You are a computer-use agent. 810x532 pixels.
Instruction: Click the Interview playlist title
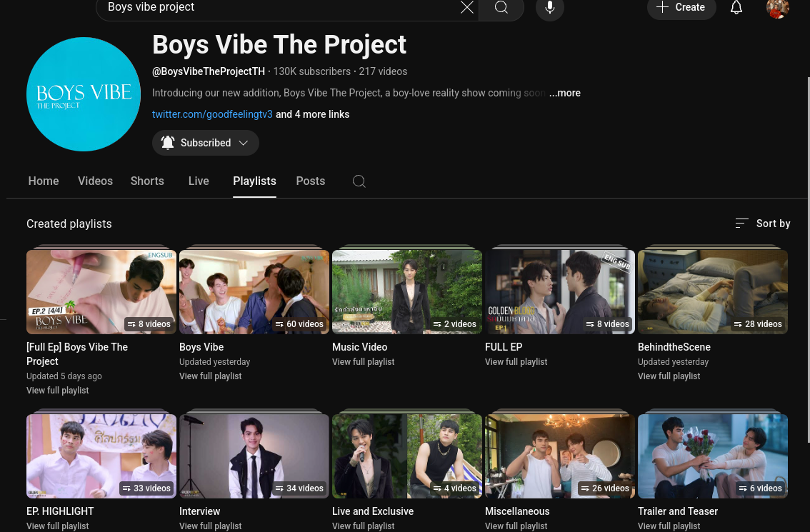pyautogui.click(x=199, y=511)
